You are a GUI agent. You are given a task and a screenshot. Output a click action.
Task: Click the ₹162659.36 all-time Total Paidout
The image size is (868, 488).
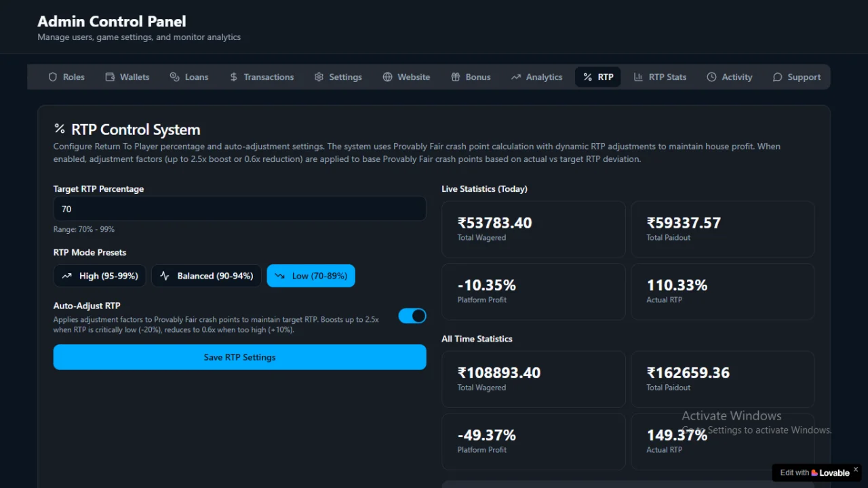click(688, 373)
